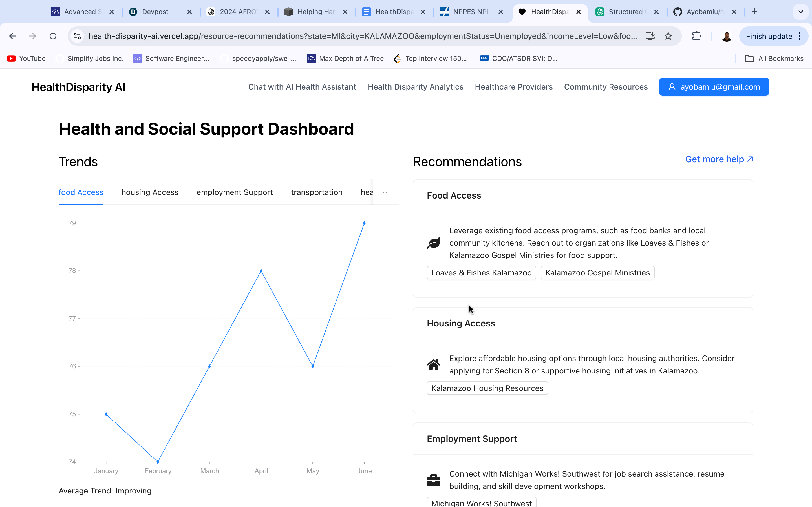Click the June data point on chart

tap(364, 223)
